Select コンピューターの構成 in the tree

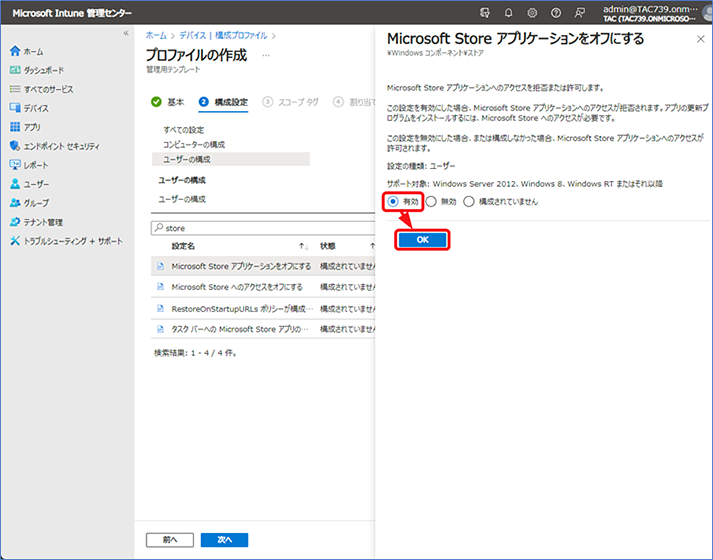194,144
